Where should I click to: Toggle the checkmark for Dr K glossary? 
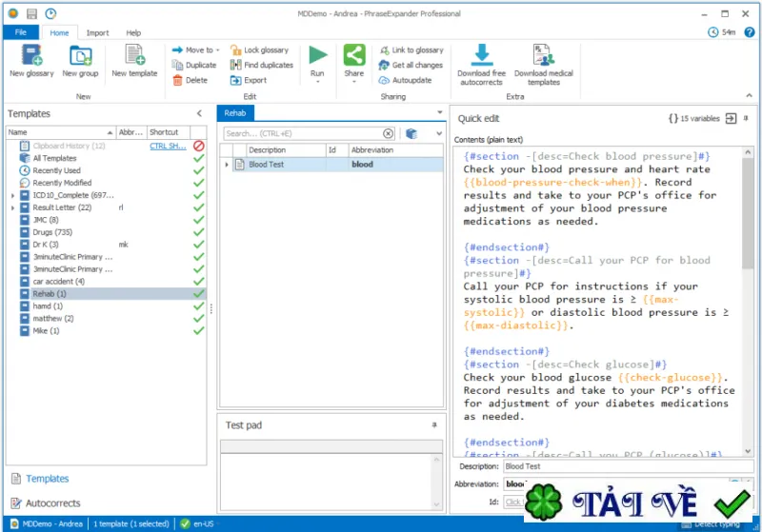click(198, 245)
